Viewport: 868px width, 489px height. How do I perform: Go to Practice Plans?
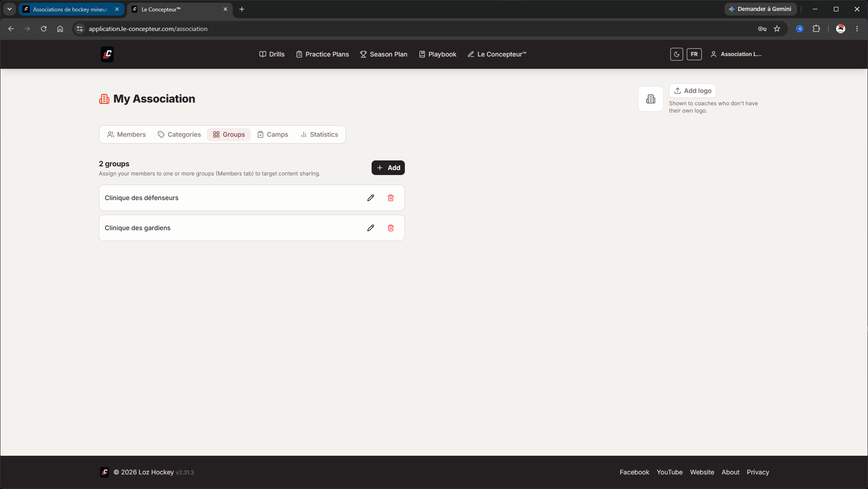pos(322,54)
